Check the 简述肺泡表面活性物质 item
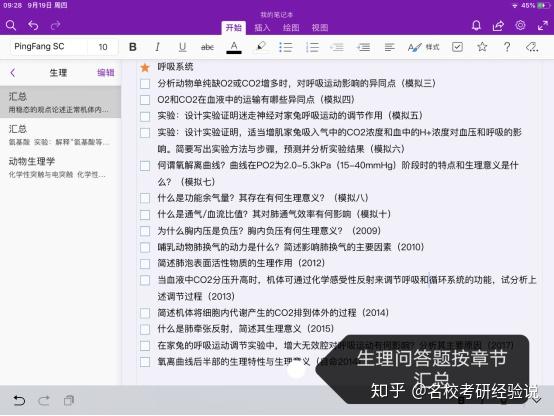 (145, 264)
